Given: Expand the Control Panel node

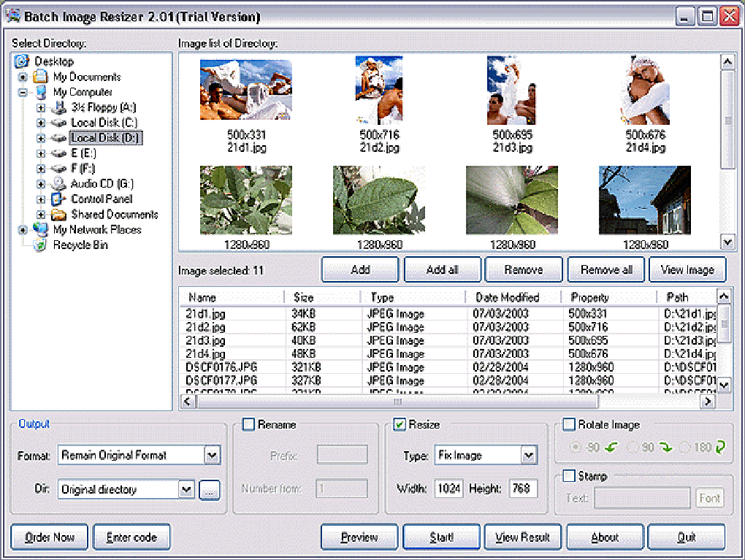Looking at the screenshot, I should [41, 199].
